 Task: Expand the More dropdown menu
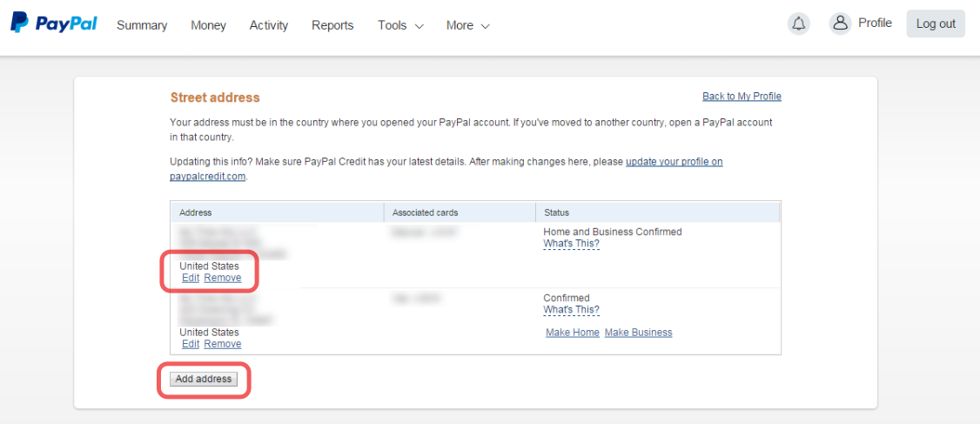[467, 25]
